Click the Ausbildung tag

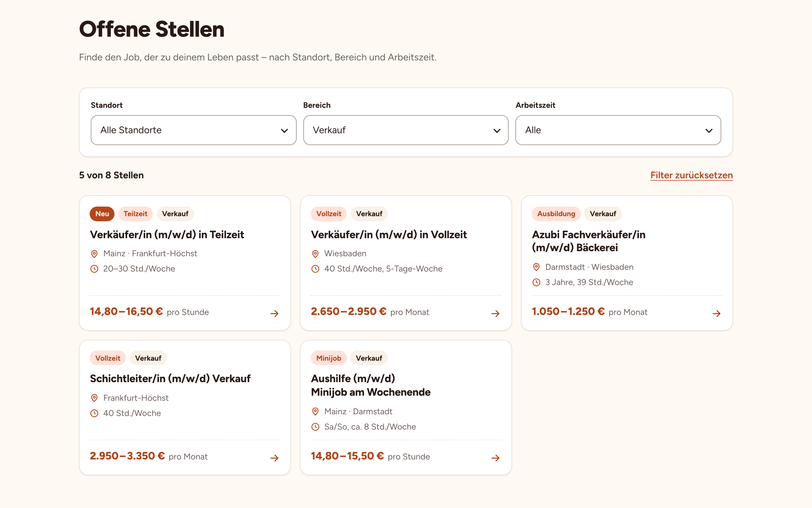556,214
